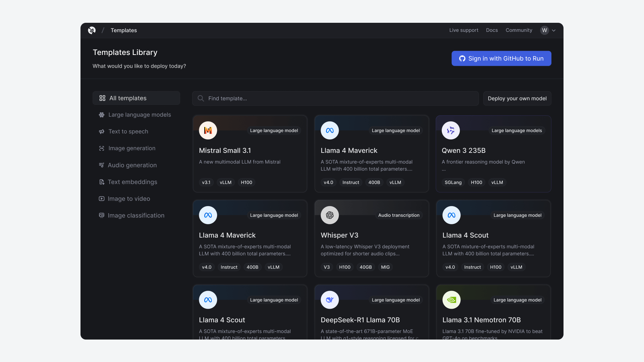Open the Whisper V3 template title
The width and height of the screenshot is (644, 362).
(x=339, y=235)
